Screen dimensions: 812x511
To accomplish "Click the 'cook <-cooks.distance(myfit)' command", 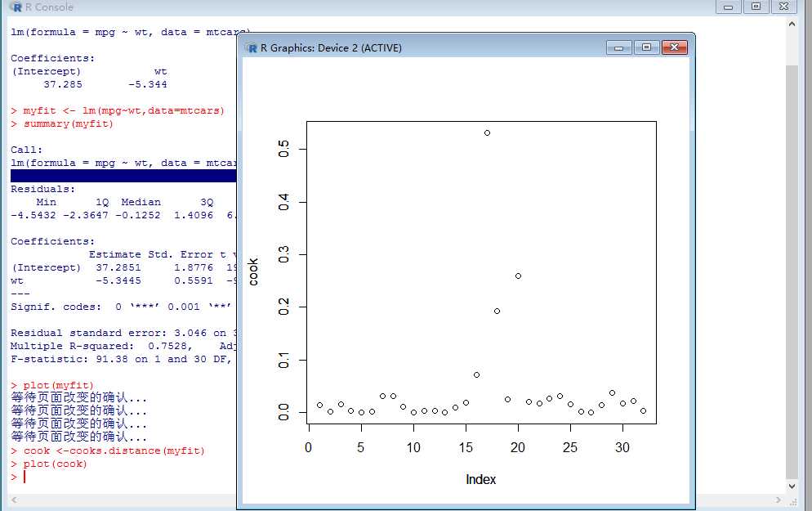I will [x=114, y=450].
